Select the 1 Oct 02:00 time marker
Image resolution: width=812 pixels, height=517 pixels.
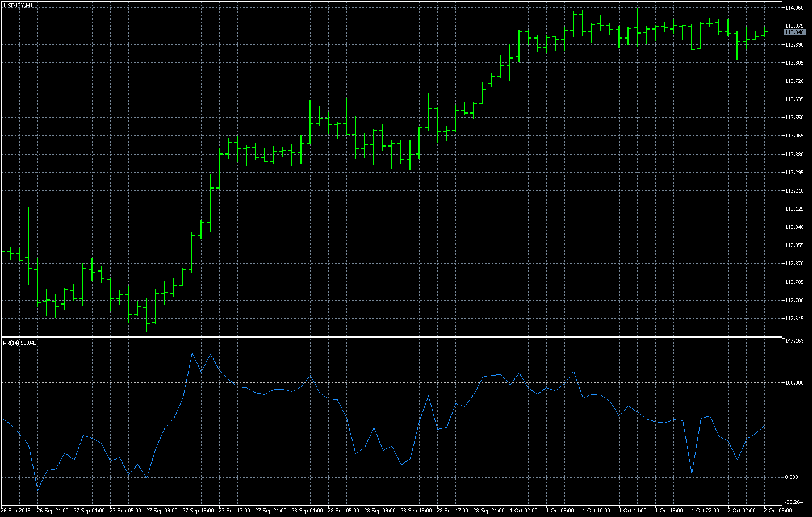click(524, 511)
